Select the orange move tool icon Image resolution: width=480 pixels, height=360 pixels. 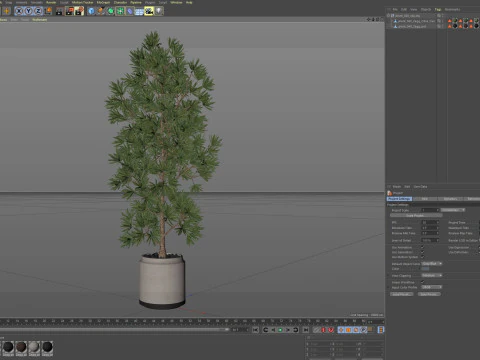[6, 11]
